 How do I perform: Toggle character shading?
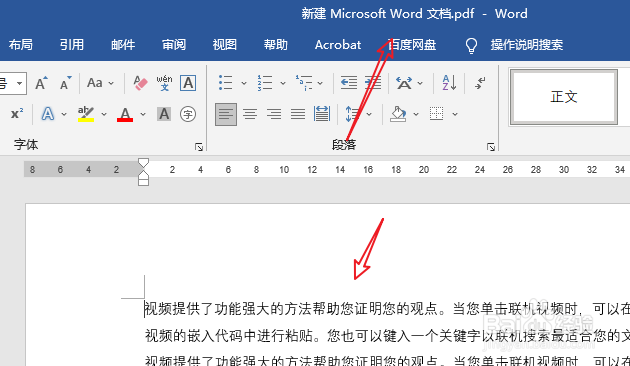click(x=164, y=114)
